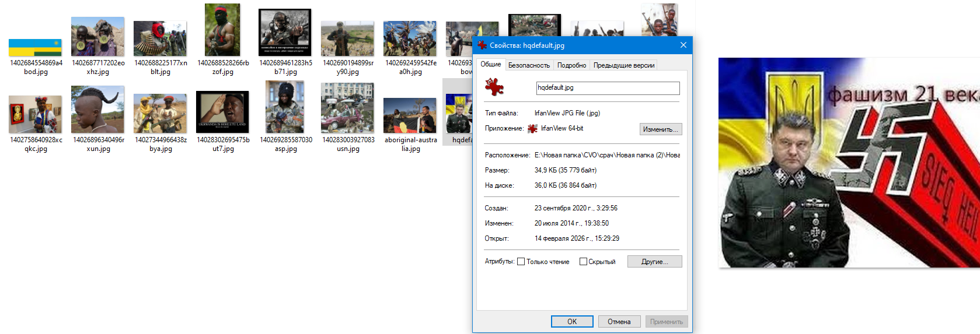Click the Применить button
The height and width of the screenshot is (334, 980).
(667, 322)
